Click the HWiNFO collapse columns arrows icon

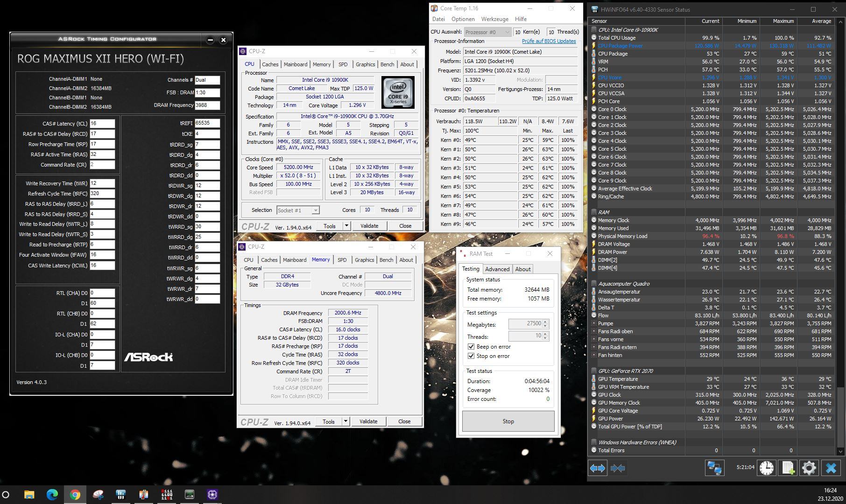point(618,468)
